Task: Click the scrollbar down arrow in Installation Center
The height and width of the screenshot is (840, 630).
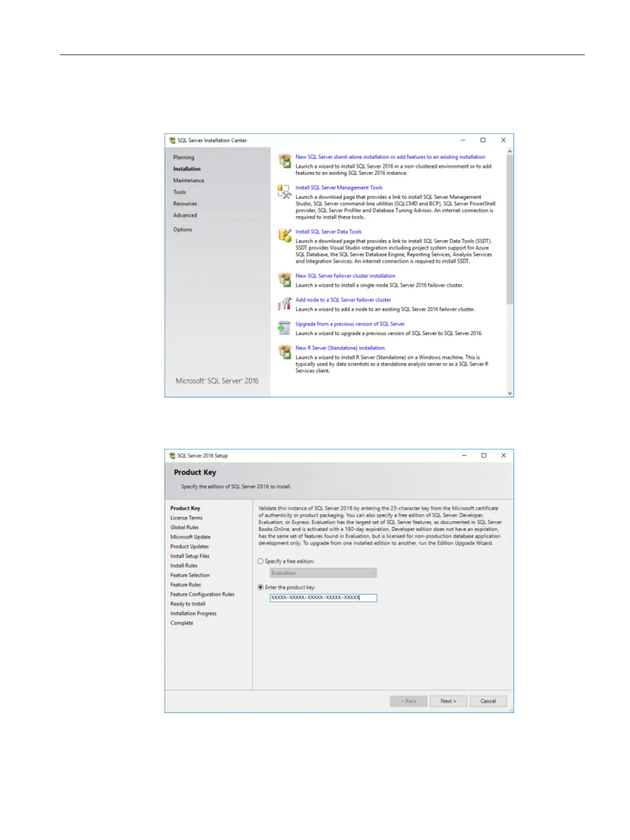Action: click(x=510, y=393)
